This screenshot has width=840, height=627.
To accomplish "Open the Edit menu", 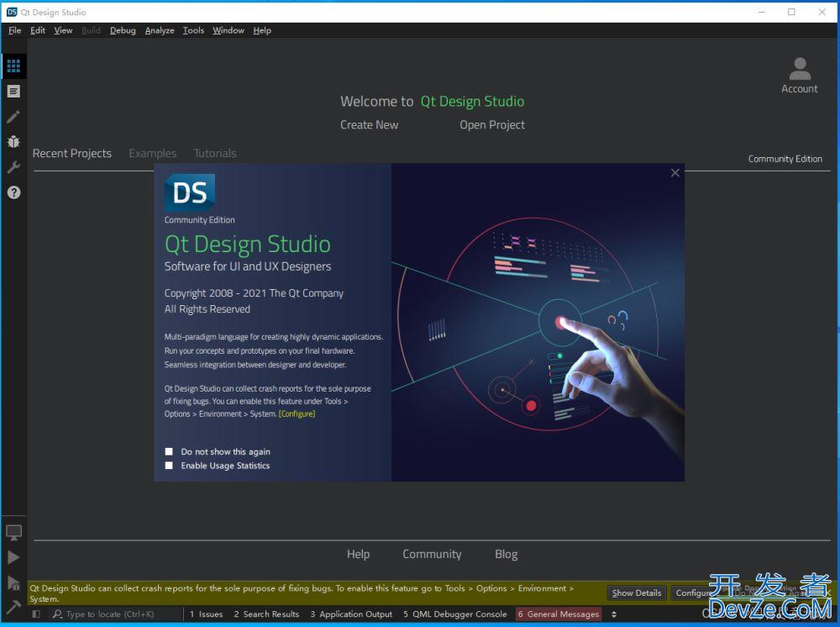I will click(x=38, y=30).
